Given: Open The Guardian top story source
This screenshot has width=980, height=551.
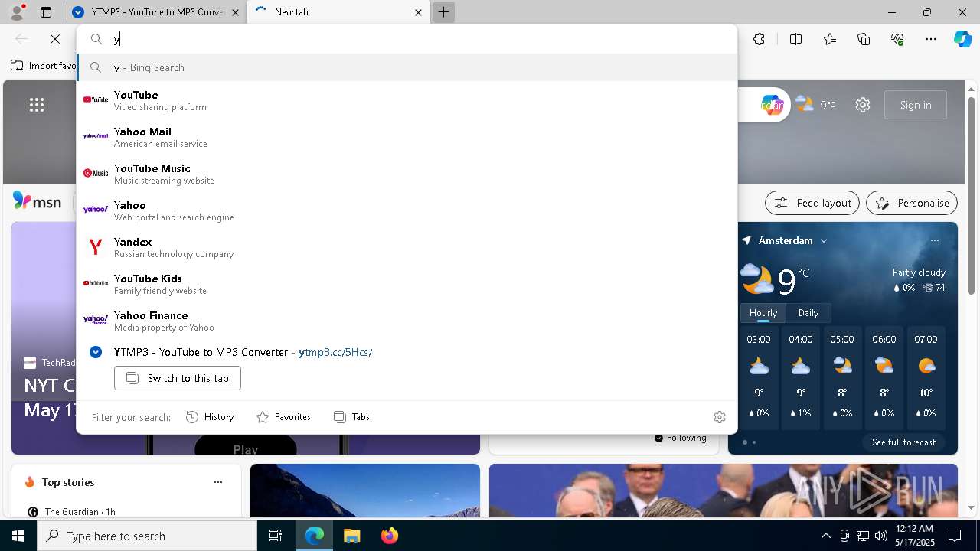Looking at the screenshot, I should pyautogui.click(x=71, y=511).
